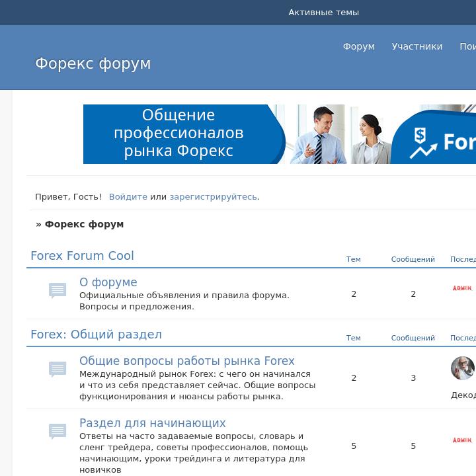Click the зарегистрируйтесь registration link
Image resolution: width=476 pixels, height=476 pixels.
pyautogui.click(x=214, y=197)
